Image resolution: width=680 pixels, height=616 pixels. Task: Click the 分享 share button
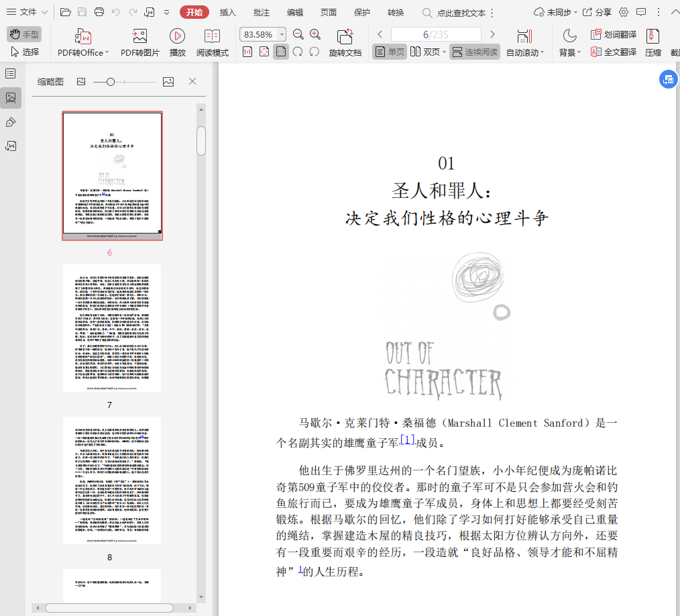597,12
